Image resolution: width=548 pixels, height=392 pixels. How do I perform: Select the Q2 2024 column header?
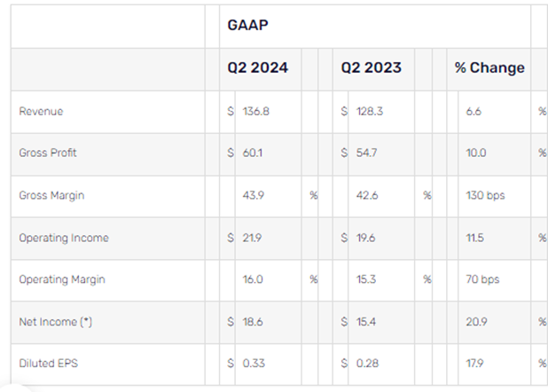pos(257,67)
